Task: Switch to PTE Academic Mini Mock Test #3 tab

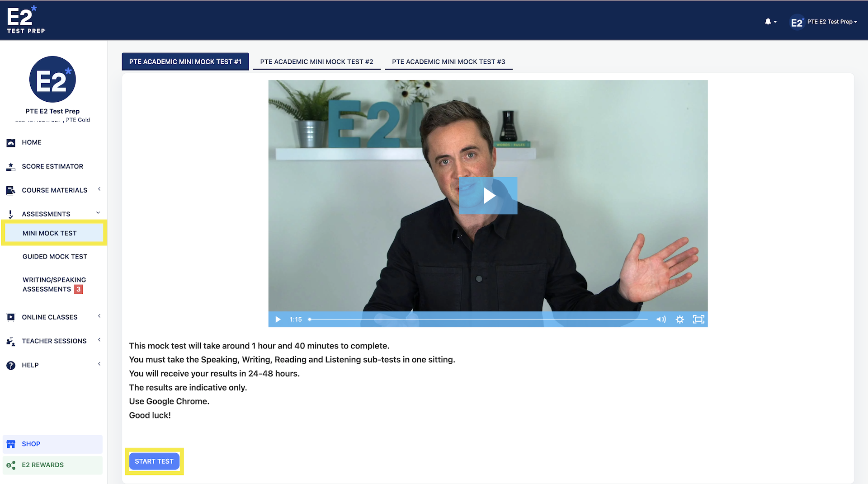Action: click(448, 62)
